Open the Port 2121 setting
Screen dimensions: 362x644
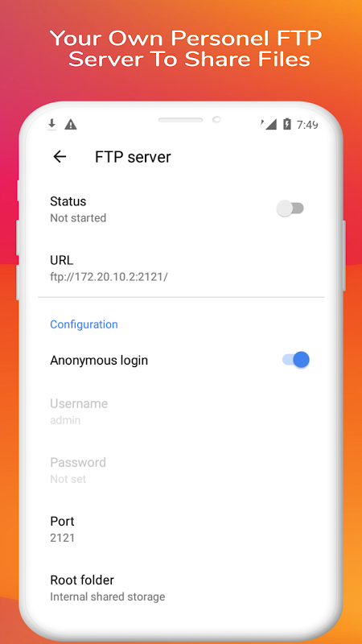[181, 529]
